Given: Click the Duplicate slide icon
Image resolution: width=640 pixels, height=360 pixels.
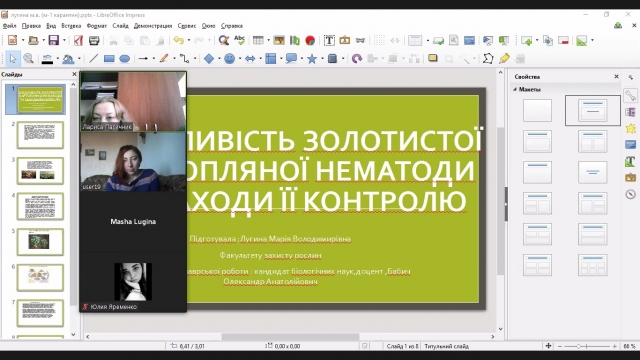Looking at the screenshot, I should pos(548,40).
